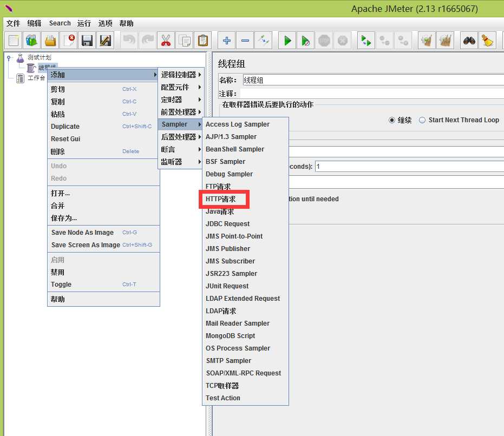Collapse the 测试计划 tree node handle
The width and height of the screenshot is (504, 436).
point(9,58)
